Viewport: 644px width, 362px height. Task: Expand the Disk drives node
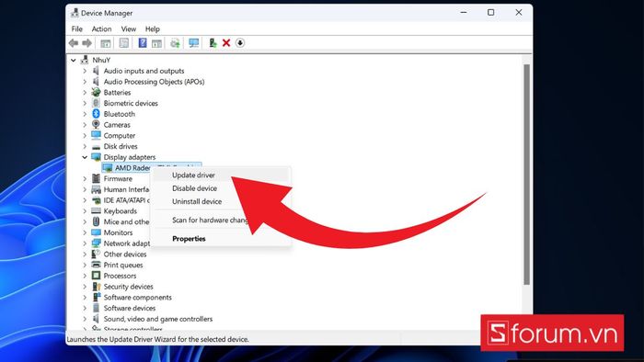(x=85, y=146)
